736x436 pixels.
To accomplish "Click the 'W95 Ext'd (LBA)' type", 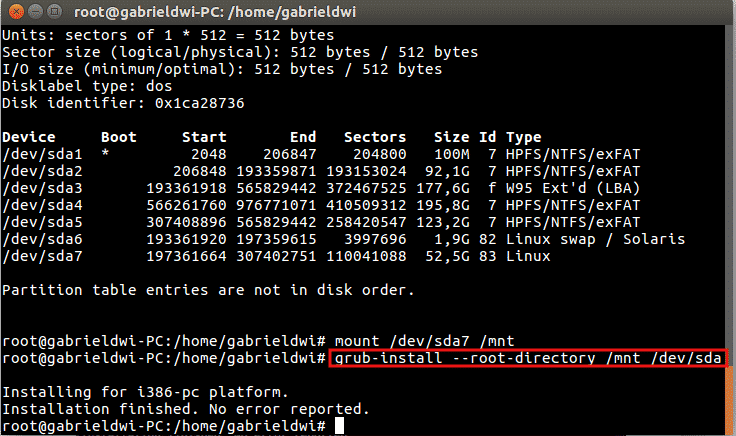I will pos(573,188).
